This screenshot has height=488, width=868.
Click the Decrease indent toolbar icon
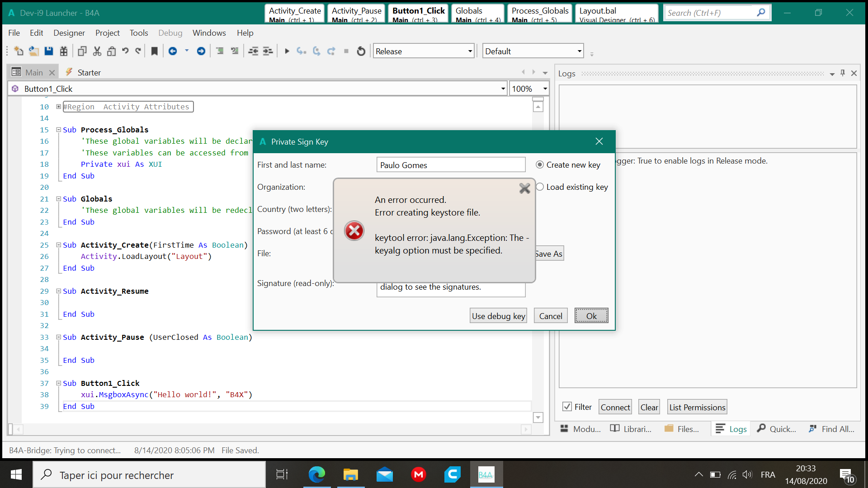[253, 51]
